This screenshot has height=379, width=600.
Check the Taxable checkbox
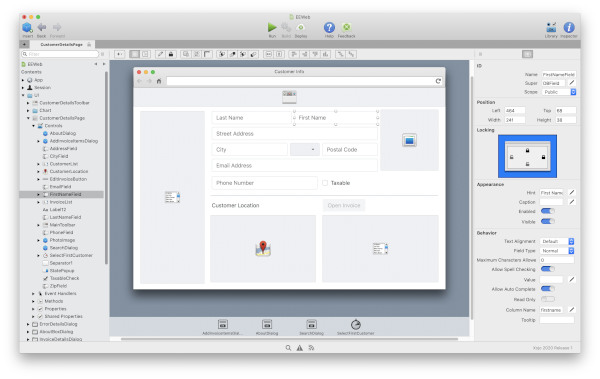325,183
